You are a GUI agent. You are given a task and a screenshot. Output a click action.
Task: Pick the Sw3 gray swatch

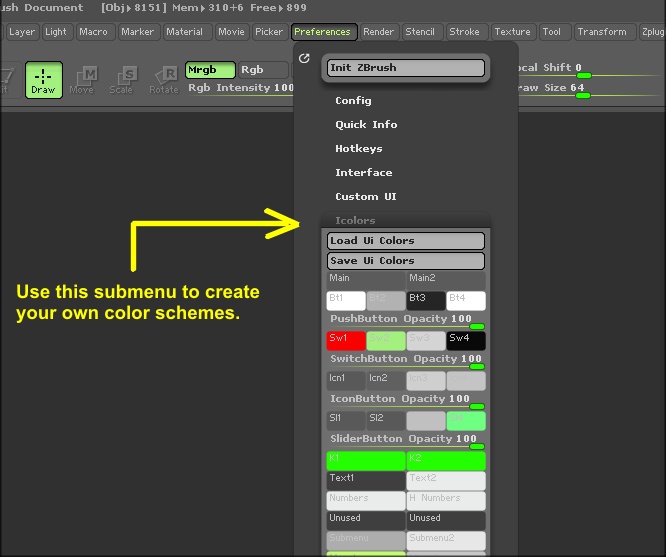pyautogui.click(x=426, y=341)
